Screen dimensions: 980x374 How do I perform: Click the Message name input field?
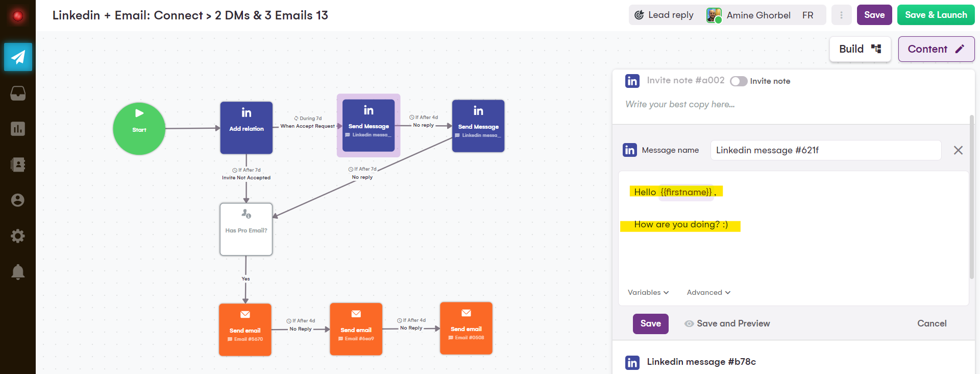point(826,150)
